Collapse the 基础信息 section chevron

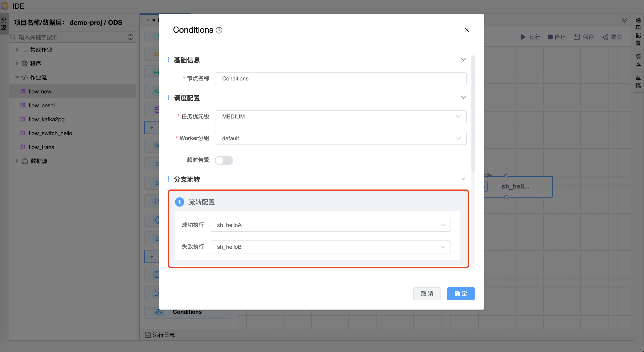click(463, 59)
